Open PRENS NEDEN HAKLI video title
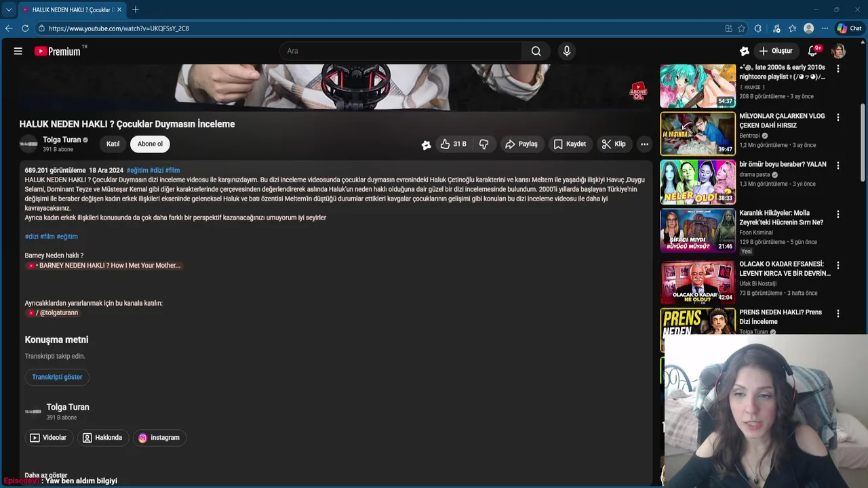 (781, 317)
